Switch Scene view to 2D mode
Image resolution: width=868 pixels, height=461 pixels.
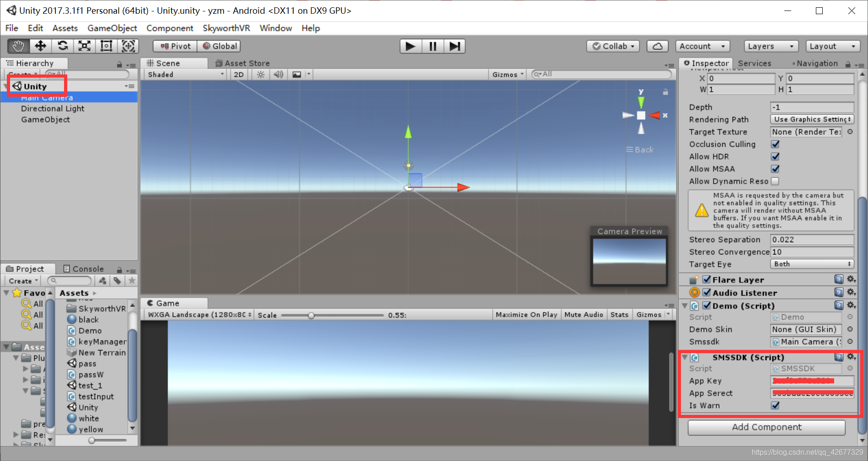coord(238,74)
